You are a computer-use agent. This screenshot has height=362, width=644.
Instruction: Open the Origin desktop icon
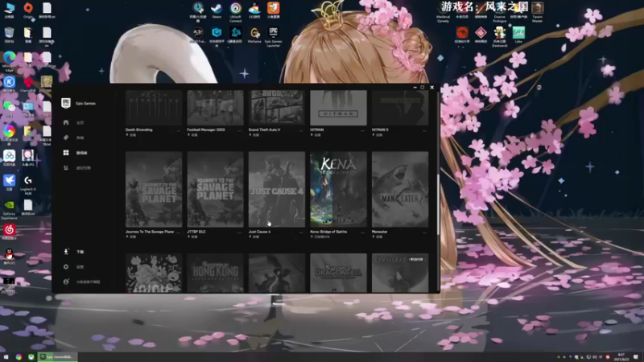pos(28,10)
